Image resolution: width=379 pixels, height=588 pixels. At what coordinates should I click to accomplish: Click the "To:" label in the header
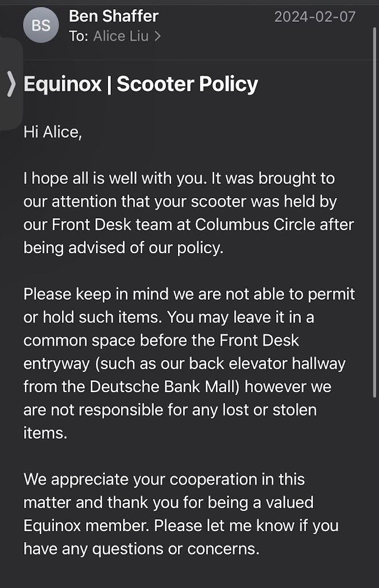click(x=79, y=36)
